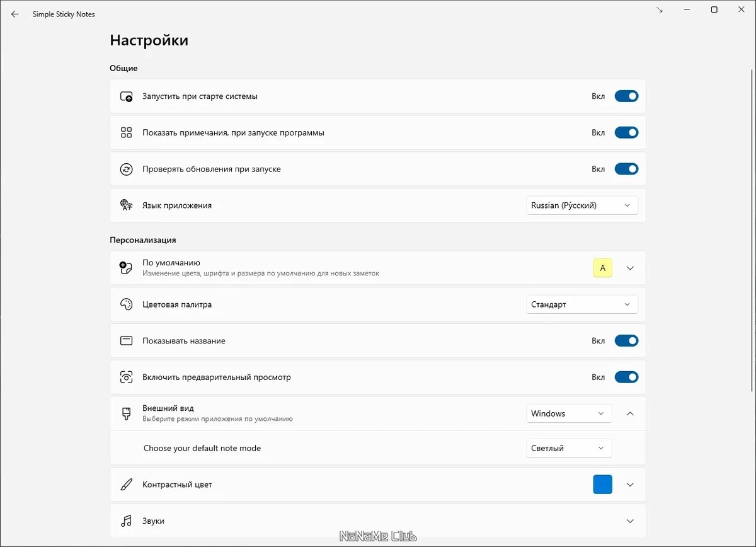Image resolution: width=756 pixels, height=547 pixels.
Task: Open the Windows appearance dropdown
Action: pos(569,413)
